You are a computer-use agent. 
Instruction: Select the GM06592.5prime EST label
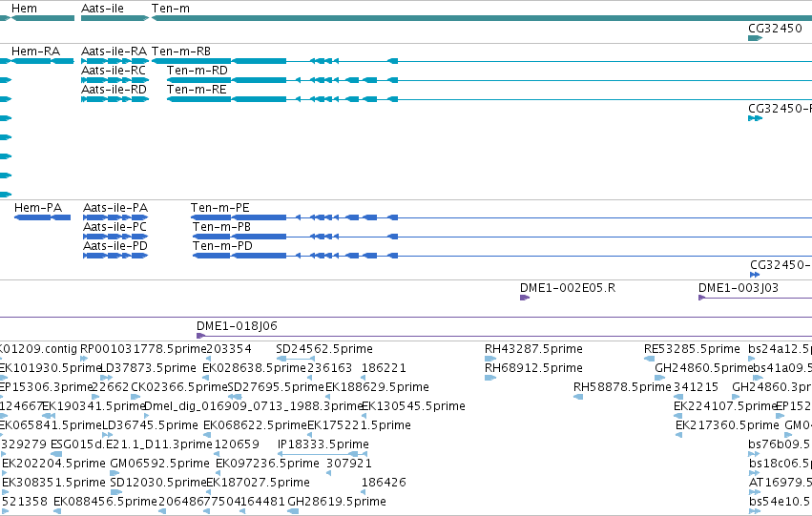(159, 464)
